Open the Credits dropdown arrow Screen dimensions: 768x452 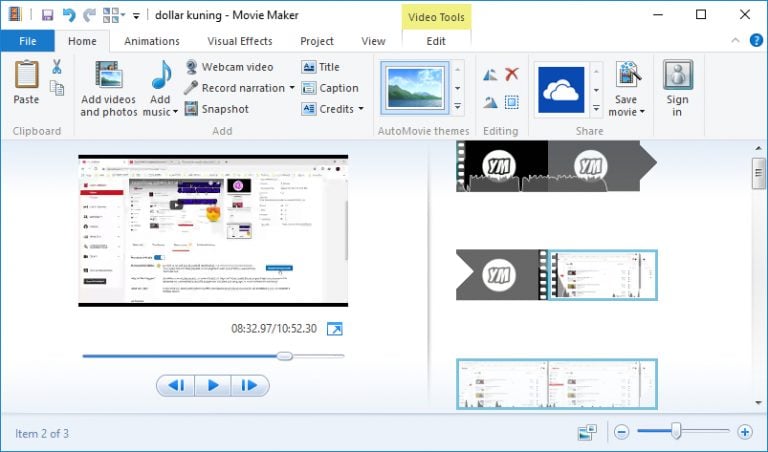coord(360,109)
